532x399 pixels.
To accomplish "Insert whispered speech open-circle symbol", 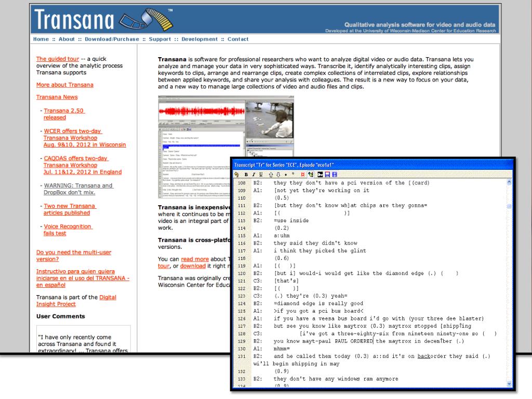I will point(294,174).
